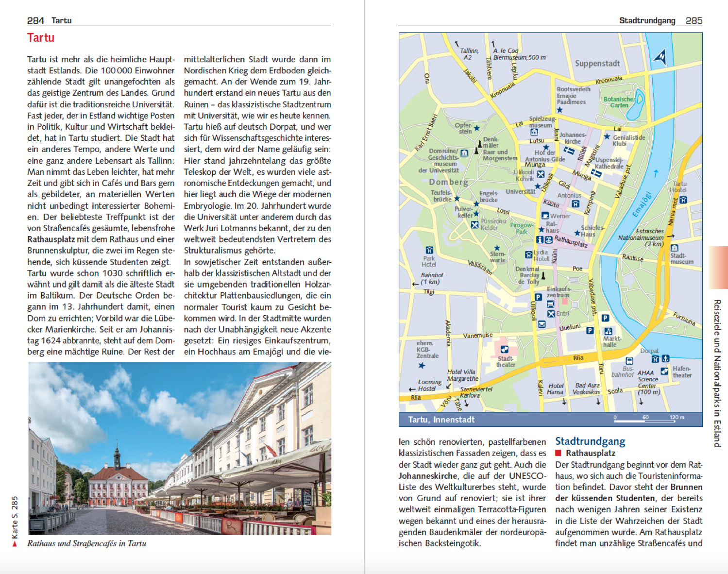Click the Uspenskij-Kathedrale church icon
The image size is (728, 574).
point(596,173)
